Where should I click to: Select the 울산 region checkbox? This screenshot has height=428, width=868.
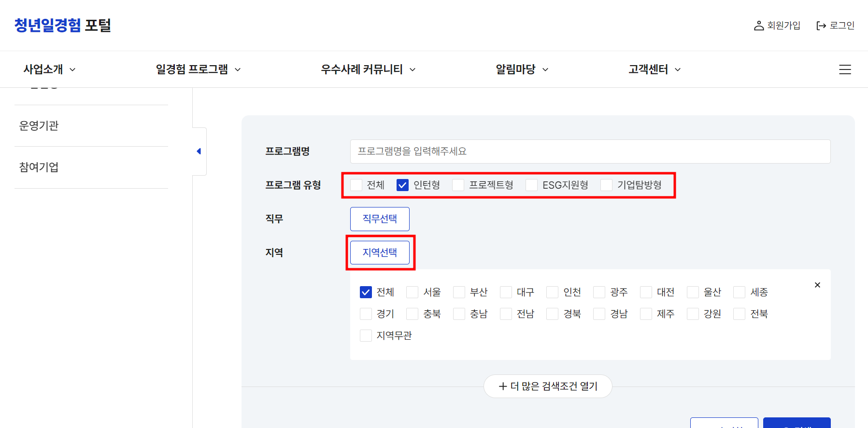[x=693, y=292]
